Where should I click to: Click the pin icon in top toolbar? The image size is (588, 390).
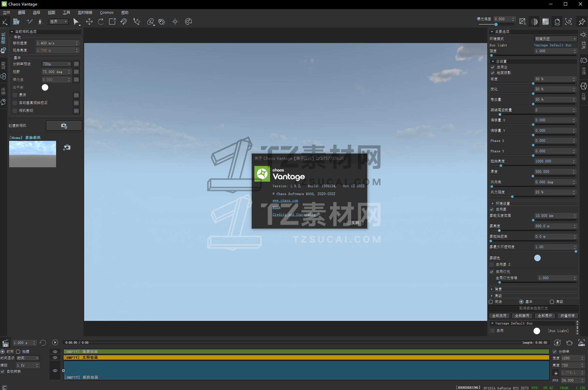coord(582,22)
